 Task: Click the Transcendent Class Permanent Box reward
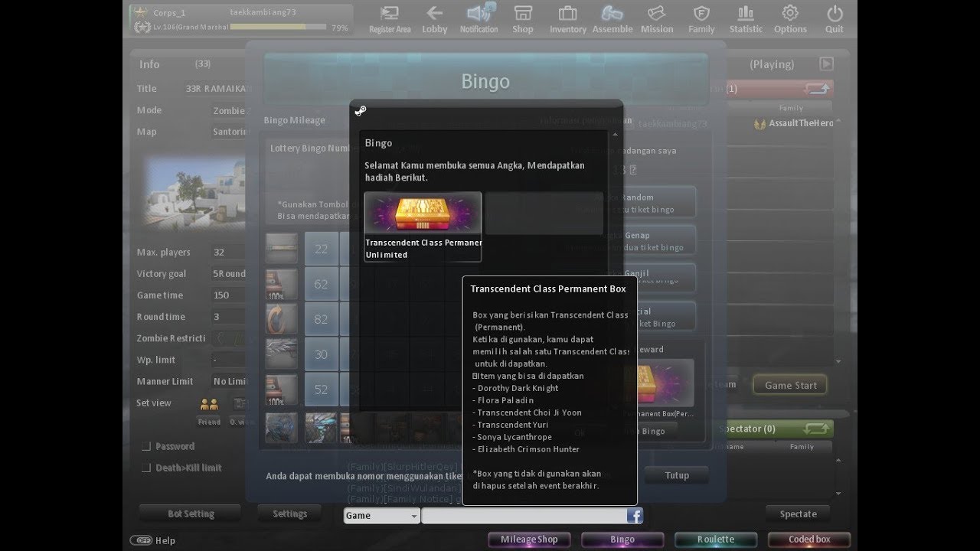pyautogui.click(x=423, y=227)
